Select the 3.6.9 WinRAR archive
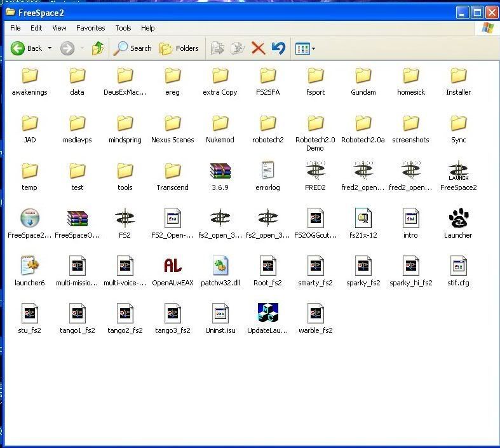This screenshot has width=500, height=448. [220, 177]
